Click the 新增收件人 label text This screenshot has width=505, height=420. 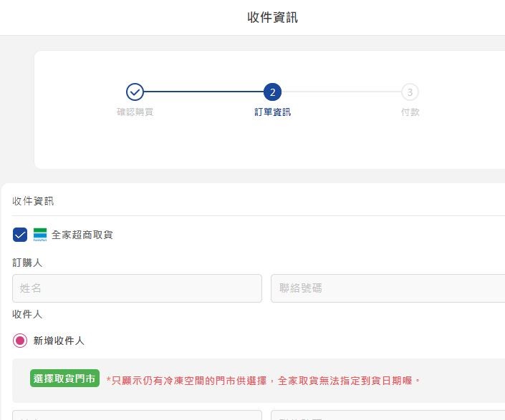point(59,341)
